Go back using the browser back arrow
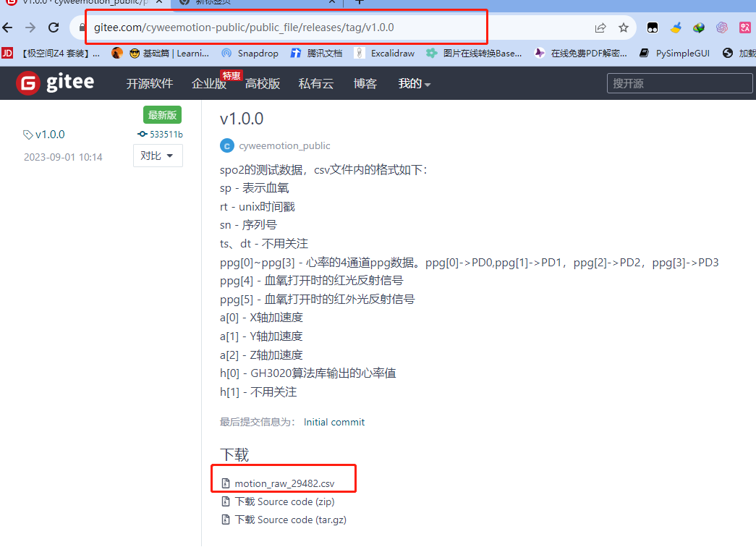The width and height of the screenshot is (756, 555). (8, 28)
